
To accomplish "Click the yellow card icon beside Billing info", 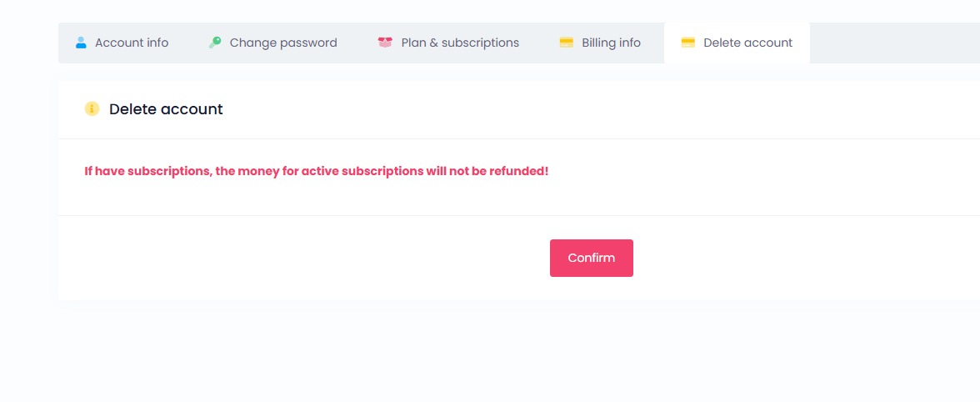I will tap(567, 43).
